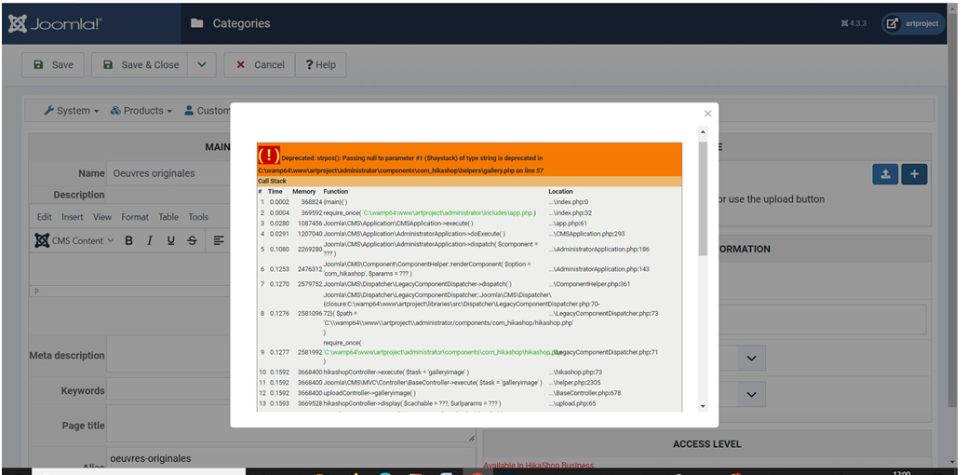Cancel editing the category
980x475 pixels.
[x=260, y=64]
